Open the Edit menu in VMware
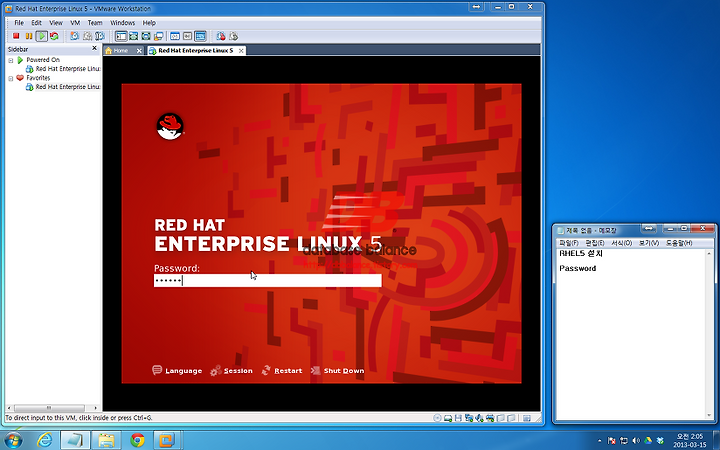 tap(36, 22)
